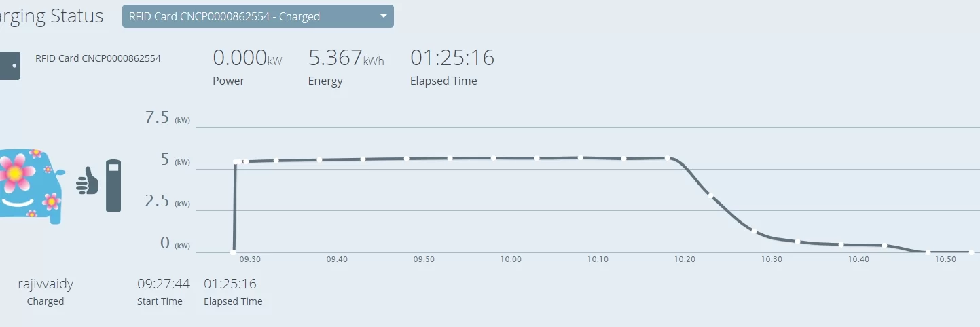Viewport: 980px width, 327px height.
Task: Click the dropdown arrow beside Charged
Action: tap(384, 16)
